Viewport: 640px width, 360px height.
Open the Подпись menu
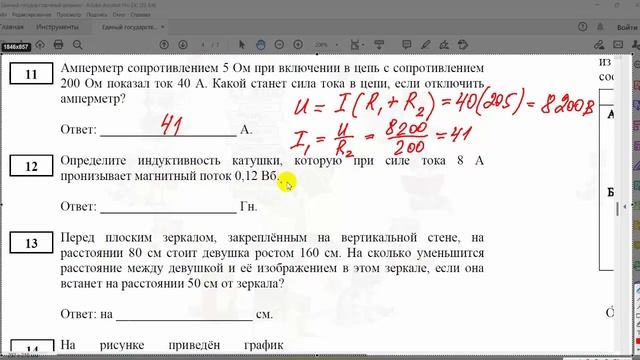coord(97,15)
